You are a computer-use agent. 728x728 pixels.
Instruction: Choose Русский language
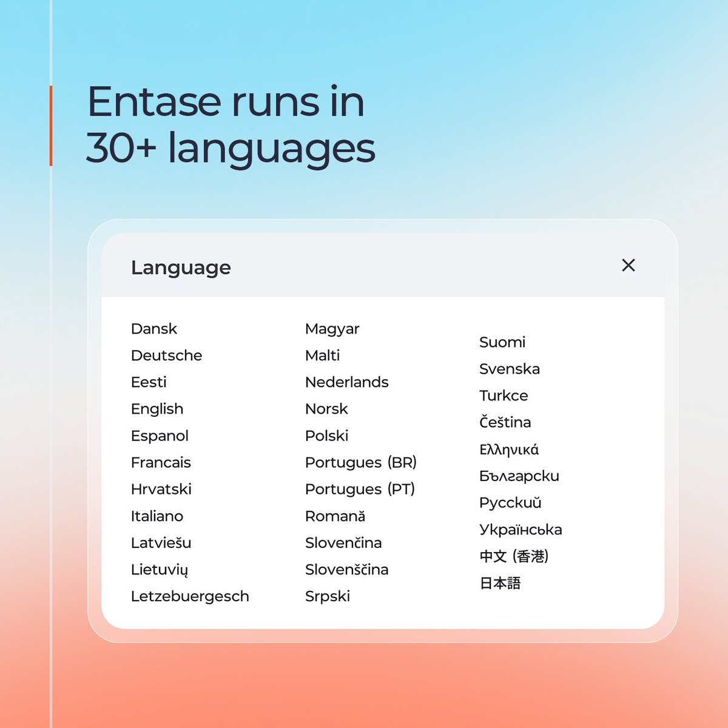point(510,504)
